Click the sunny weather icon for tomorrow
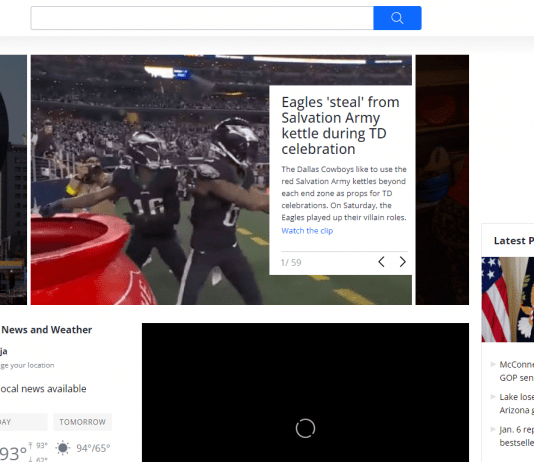534x462 pixels. coord(63,448)
